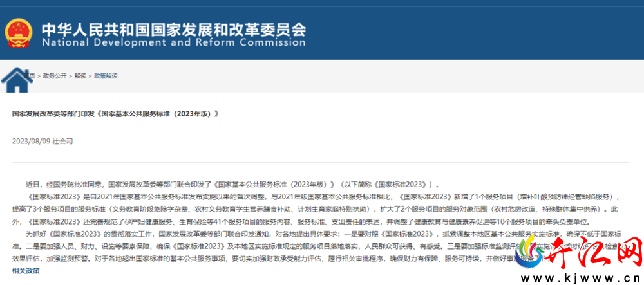The image size is (644, 285).
Task: Click the arrow separator between 政务公开 and 解读
Action: 71,76
